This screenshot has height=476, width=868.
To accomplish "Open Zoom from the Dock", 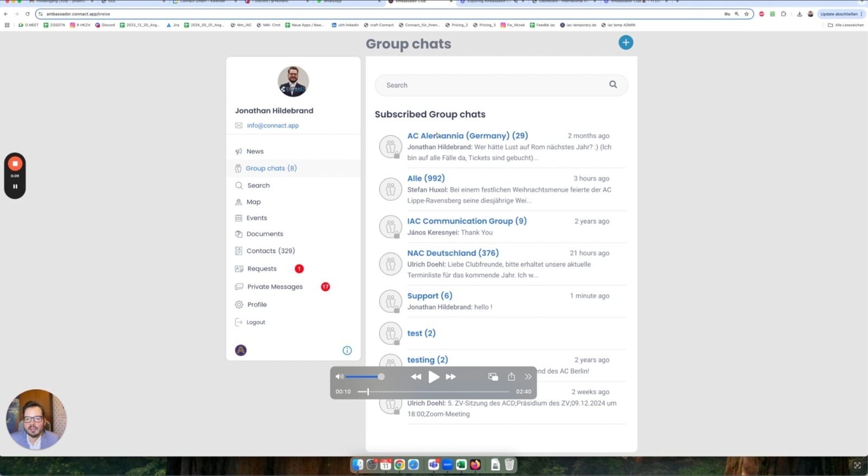I will [x=448, y=465].
